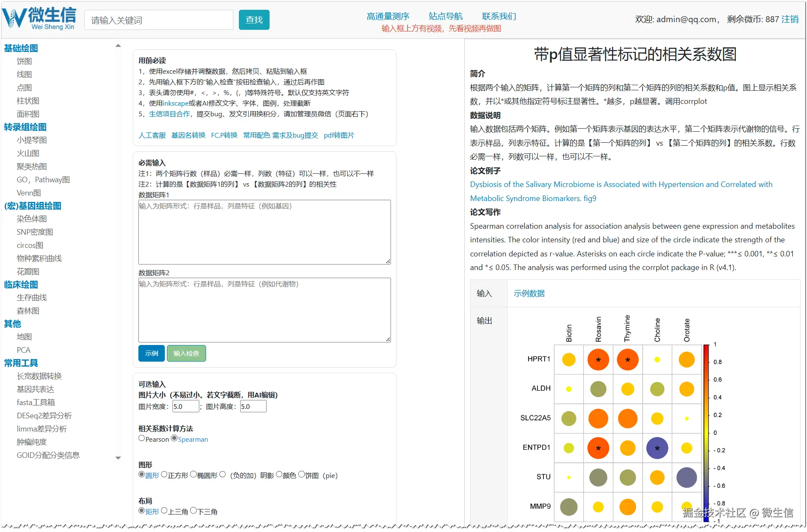Open DESeq2差异分析 in the sidebar

pyautogui.click(x=44, y=416)
